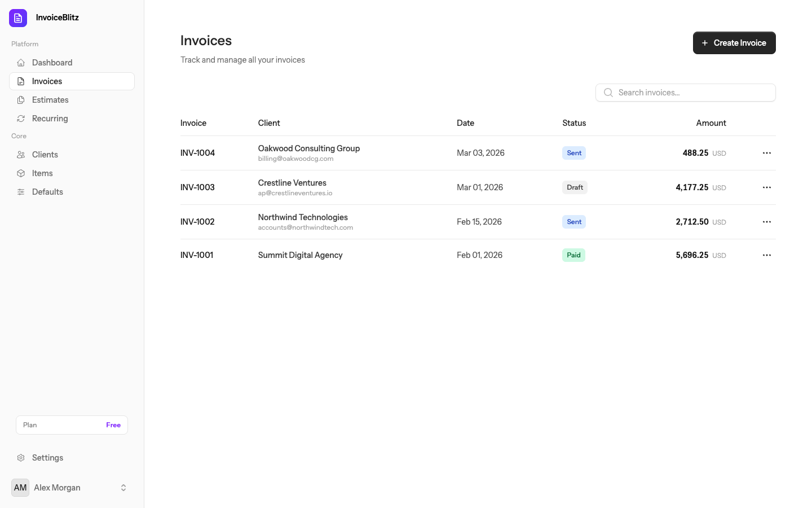Open the actions menu for INV-1004

coord(766,152)
